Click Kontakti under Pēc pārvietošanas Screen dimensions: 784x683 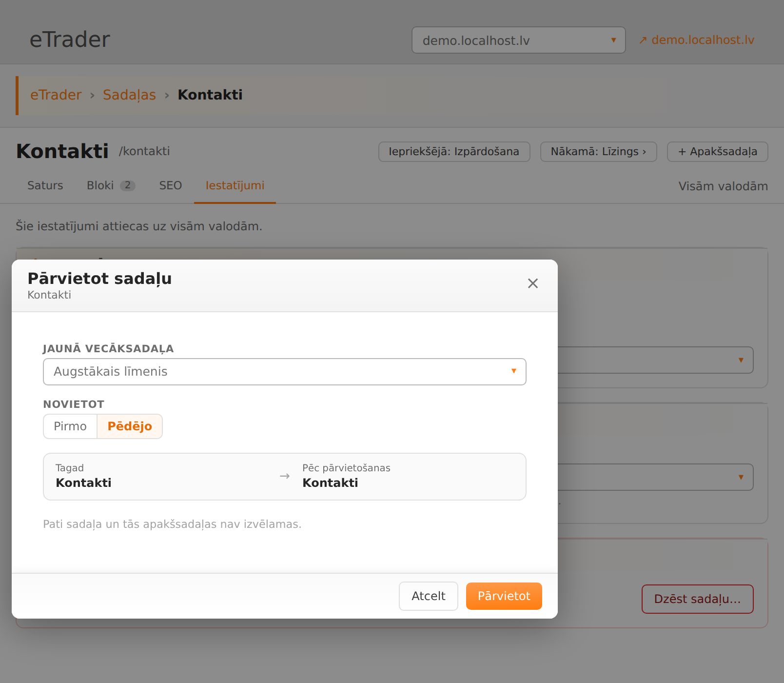tap(331, 483)
